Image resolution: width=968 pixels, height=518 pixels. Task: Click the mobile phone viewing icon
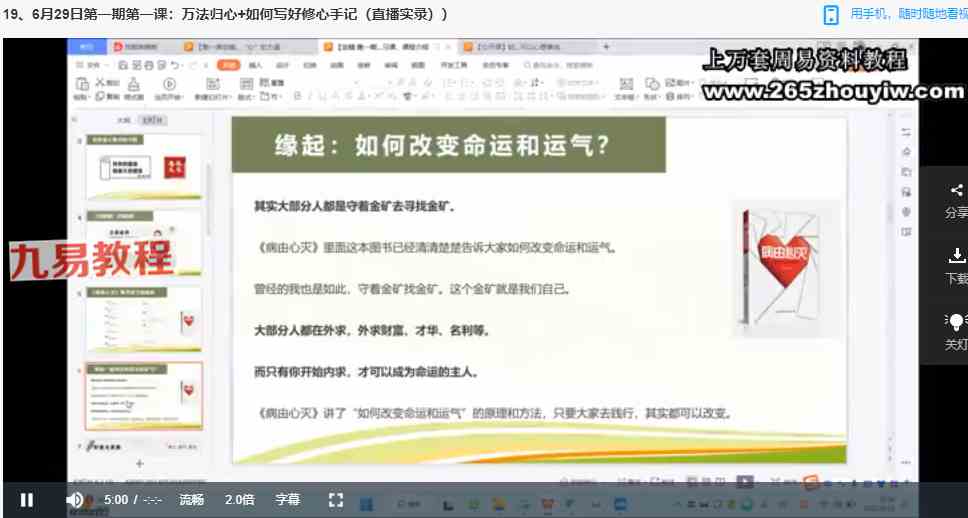pyautogui.click(x=831, y=14)
